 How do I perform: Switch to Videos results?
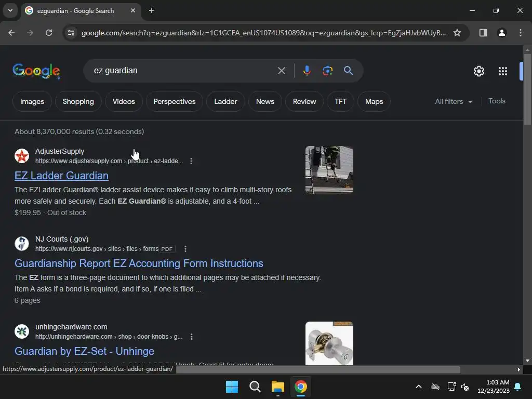(124, 101)
